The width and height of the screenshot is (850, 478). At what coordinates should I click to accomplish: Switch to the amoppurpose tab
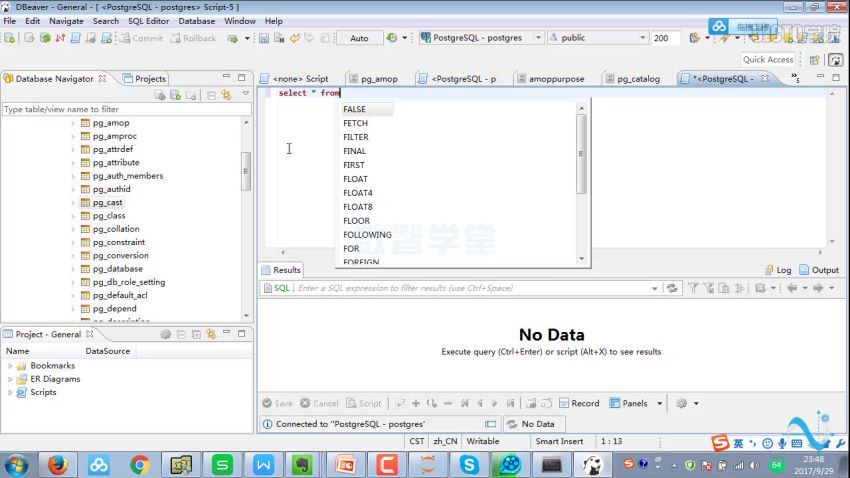[x=551, y=79]
